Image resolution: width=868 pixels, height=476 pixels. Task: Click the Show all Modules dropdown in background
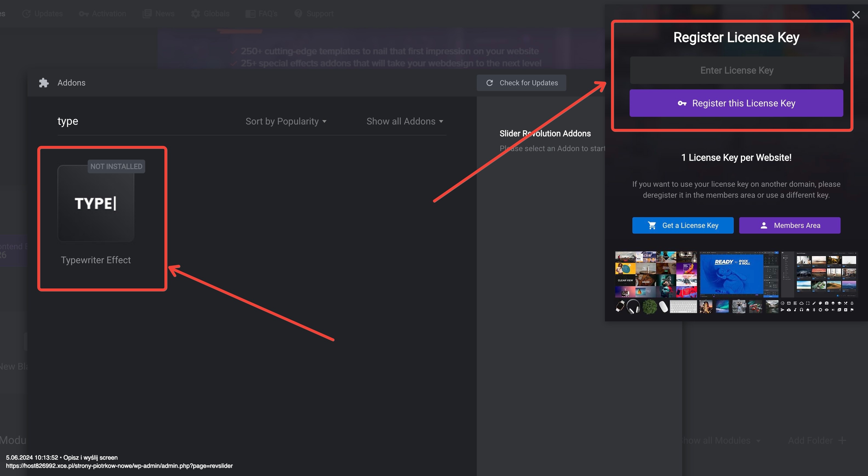click(x=720, y=441)
